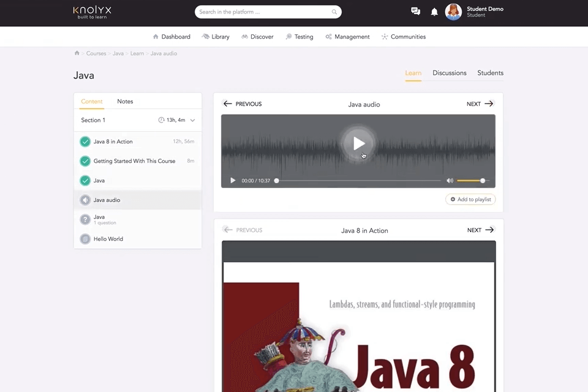The image size is (588, 392).
Task: Click the Knolyx logo
Action: 92,12
